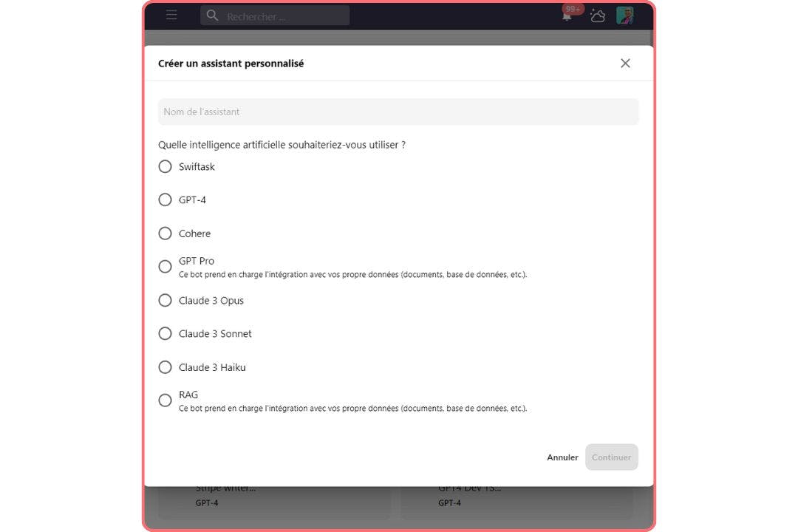Choose the Claude 3 Sonnet option
Screen dimensions: 798x532
166,334
